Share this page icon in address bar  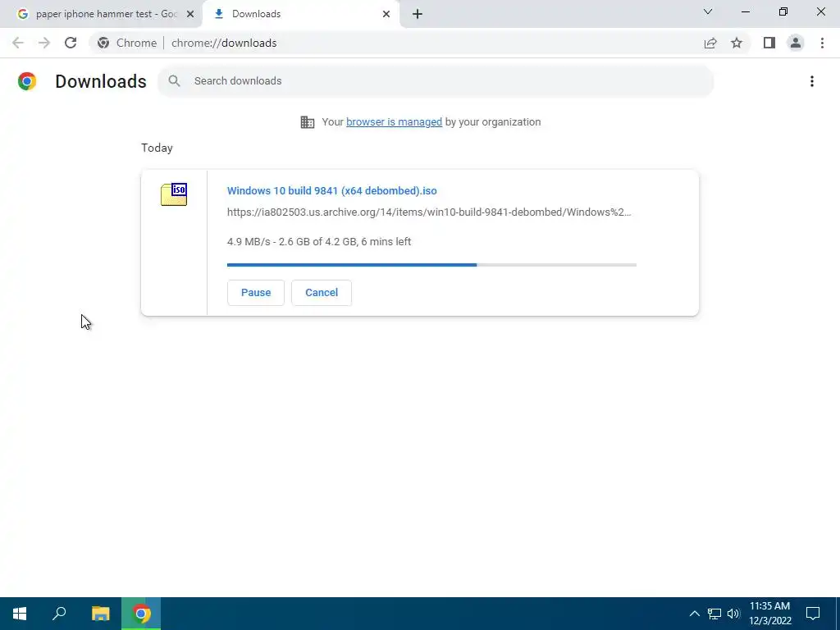710,43
